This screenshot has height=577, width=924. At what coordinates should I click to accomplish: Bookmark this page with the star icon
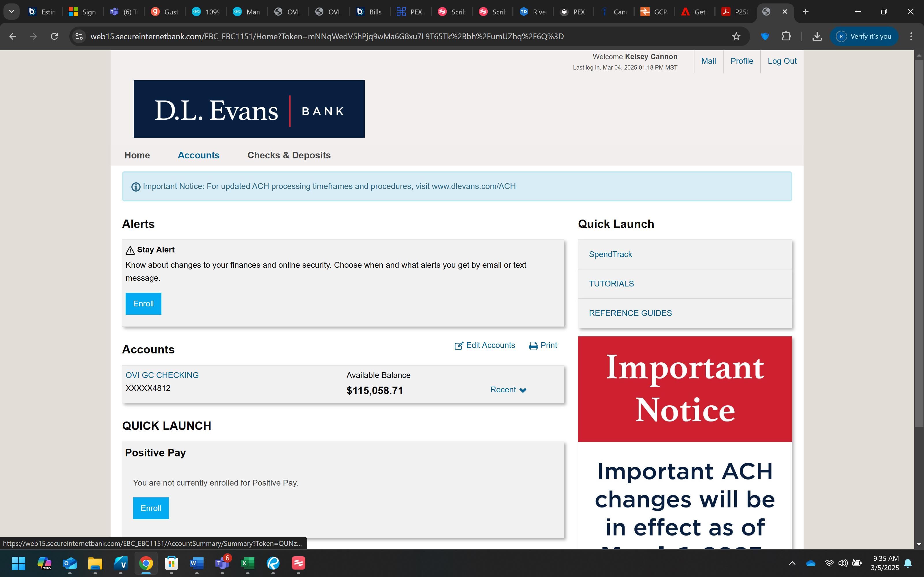pyautogui.click(x=736, y=36)
